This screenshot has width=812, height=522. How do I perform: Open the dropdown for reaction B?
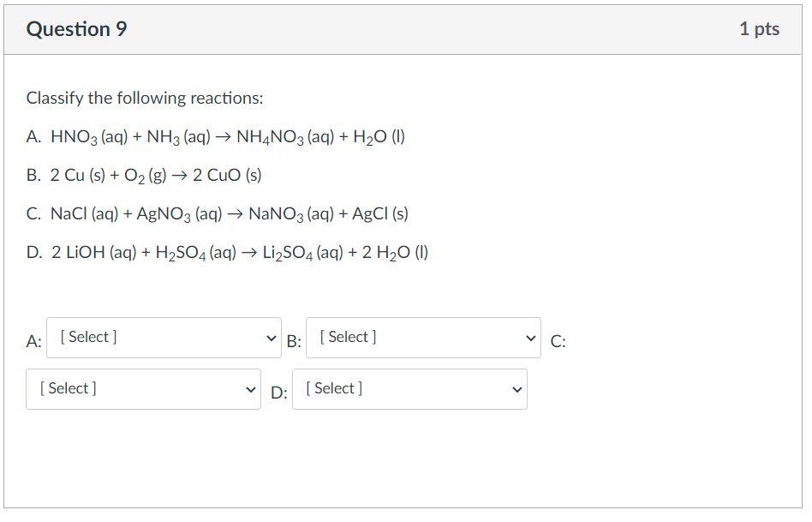422,338
